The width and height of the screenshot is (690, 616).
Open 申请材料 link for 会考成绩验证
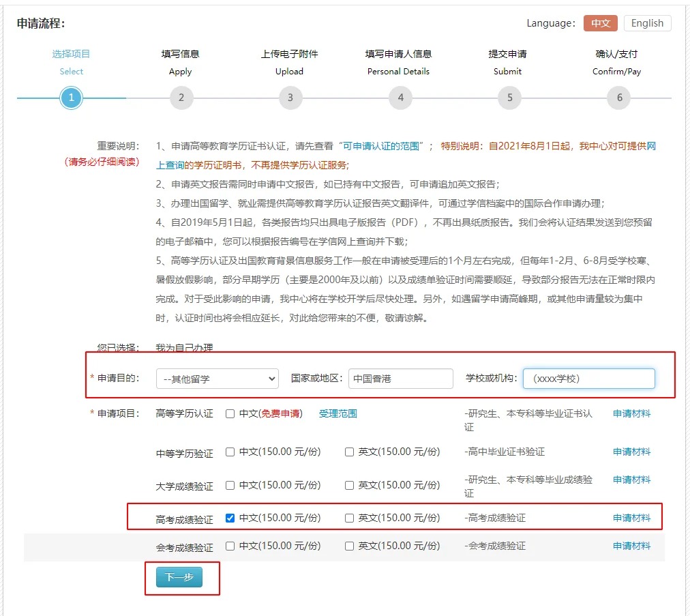(x=631, y=546)
